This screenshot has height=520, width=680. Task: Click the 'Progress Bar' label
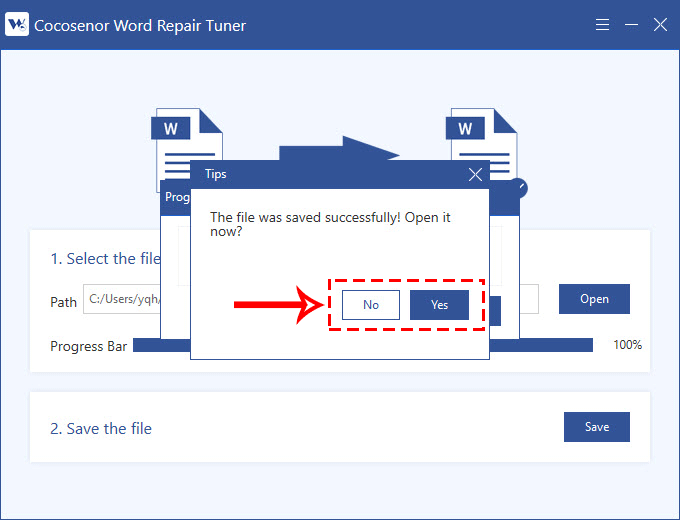[88, 346]
